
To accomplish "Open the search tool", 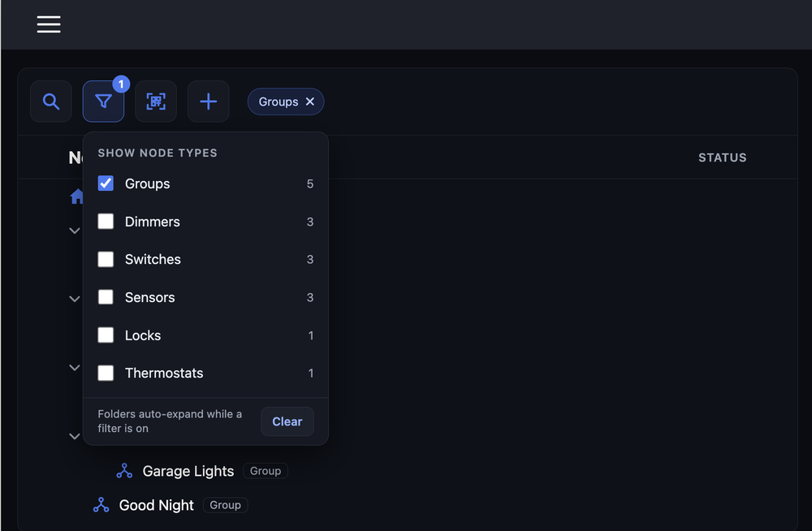I will pos(50,101).
